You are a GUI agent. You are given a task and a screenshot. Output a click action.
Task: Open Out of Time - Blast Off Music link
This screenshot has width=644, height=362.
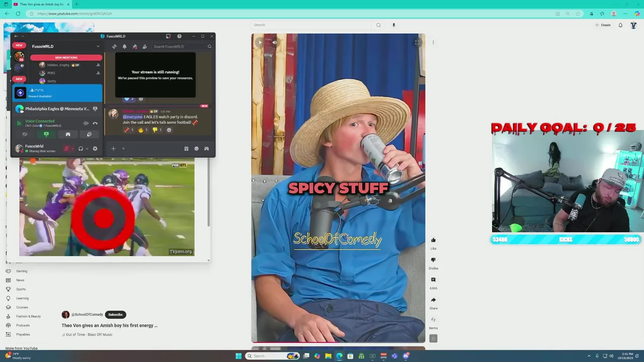click(89, 334)
